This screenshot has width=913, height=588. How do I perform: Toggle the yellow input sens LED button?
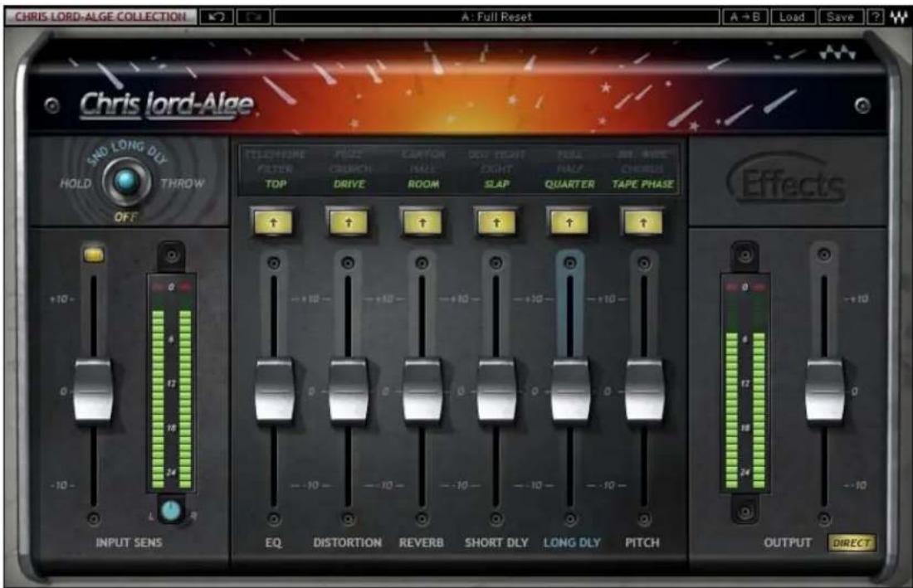click(x=94, y=254)
